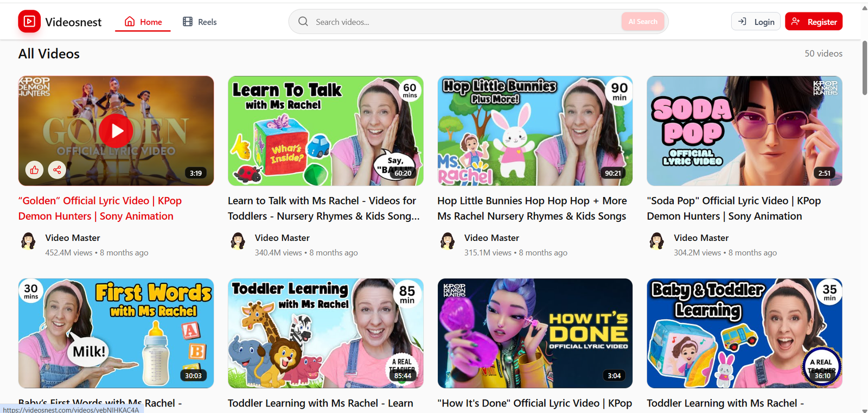868x413 pixels.
Task: Click Video Master name under Learn to Talk
Action: point(282,238)
